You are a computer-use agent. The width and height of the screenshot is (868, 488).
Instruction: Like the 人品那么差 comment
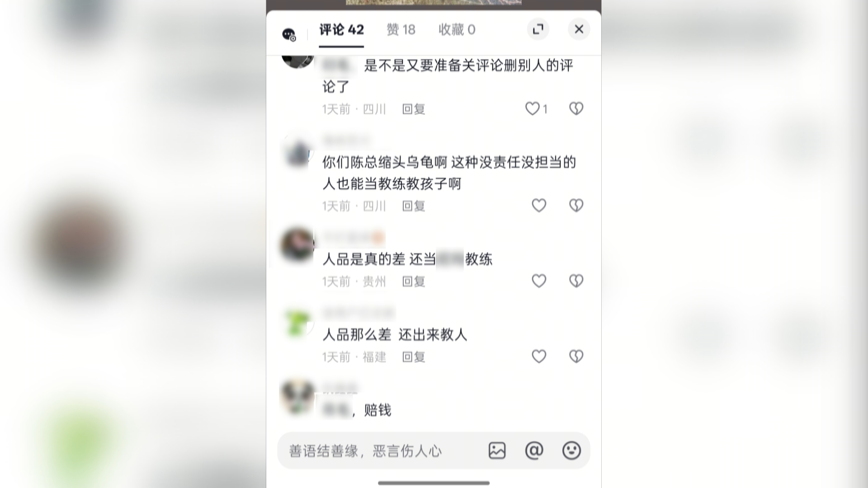(x=538, y=357)
